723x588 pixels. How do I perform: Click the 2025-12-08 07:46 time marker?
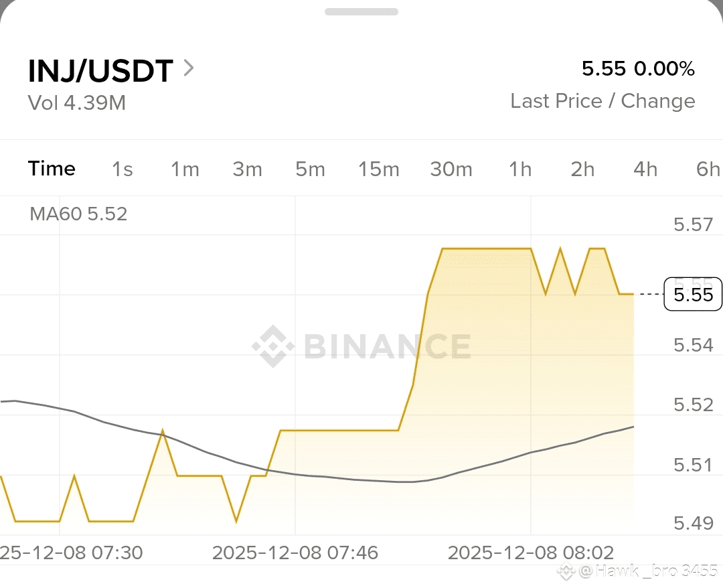point(295,553)
